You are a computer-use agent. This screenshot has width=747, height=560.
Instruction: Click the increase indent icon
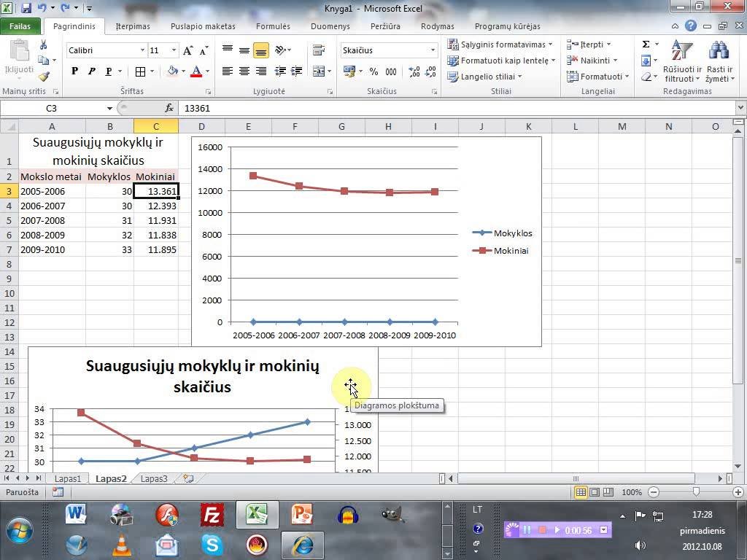pos(296,71)
